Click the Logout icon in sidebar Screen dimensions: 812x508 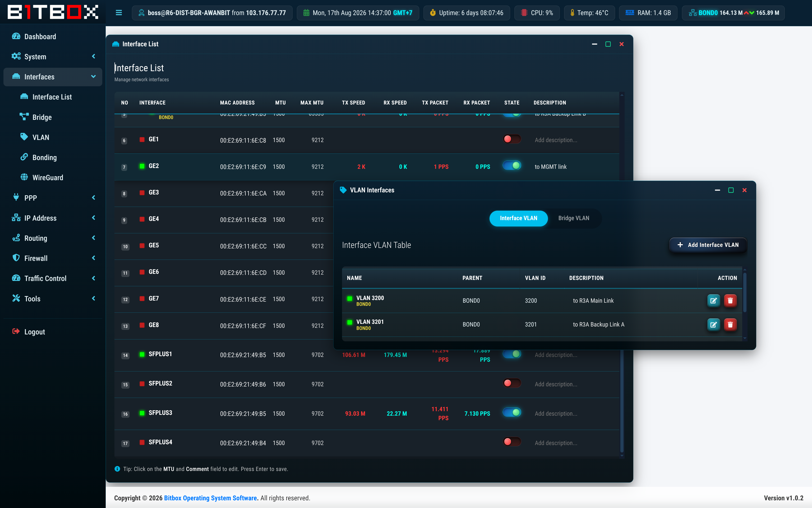[x=16, y=332]
